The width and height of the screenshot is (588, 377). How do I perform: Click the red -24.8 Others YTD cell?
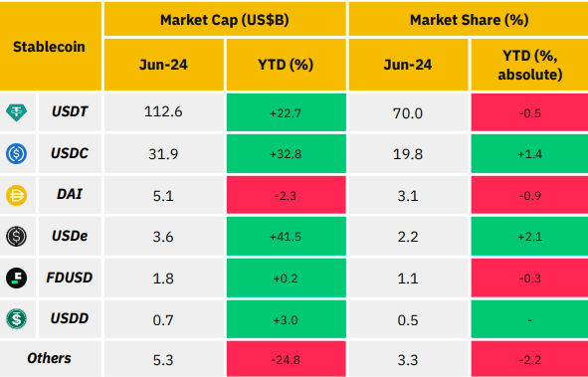[287, 359]
